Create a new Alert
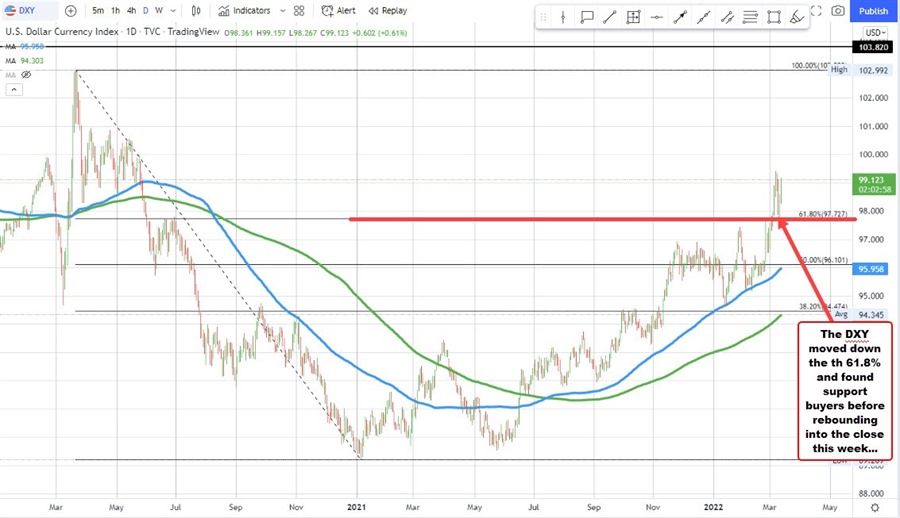 coord(339,10)
